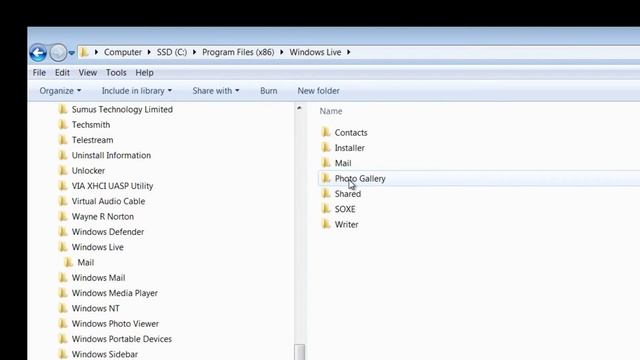The width and height of the screenshot is (640, 360).
Task: Click the SOXE folder name
Action: tap(345, 209)
